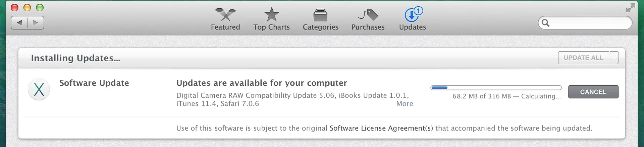Expand update details with the More link
This screenshot has width=644, height=147.
(405, 104)
